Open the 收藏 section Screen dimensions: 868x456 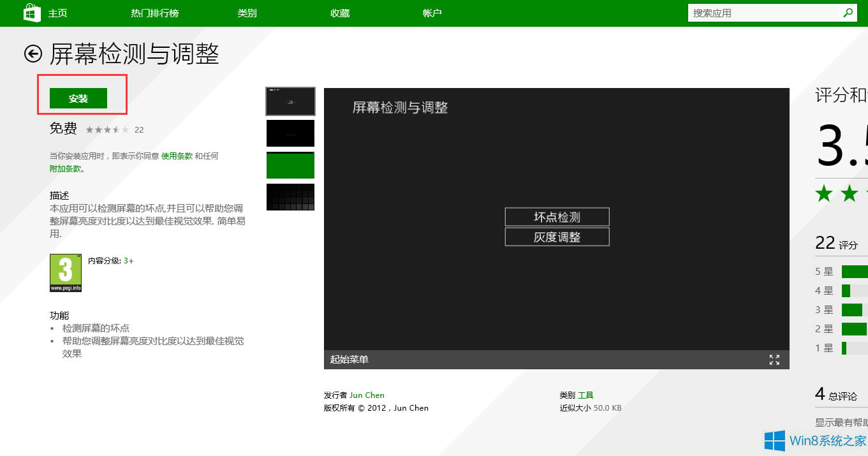tap(339, 12)
